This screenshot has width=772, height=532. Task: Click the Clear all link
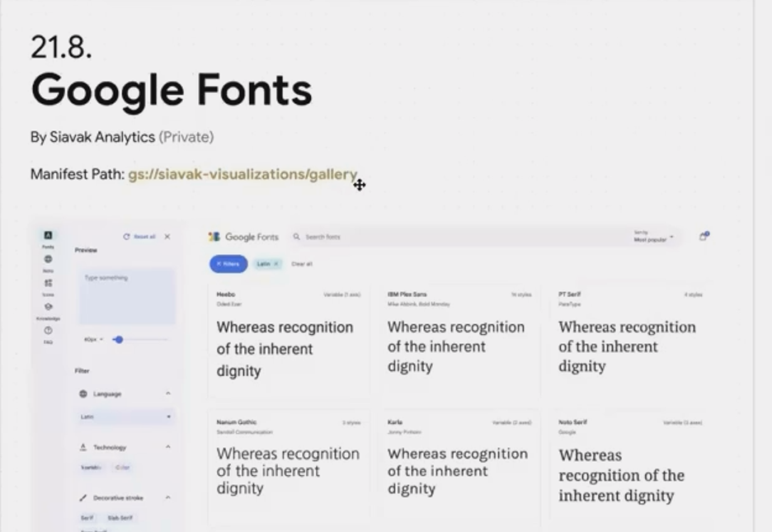302,264
